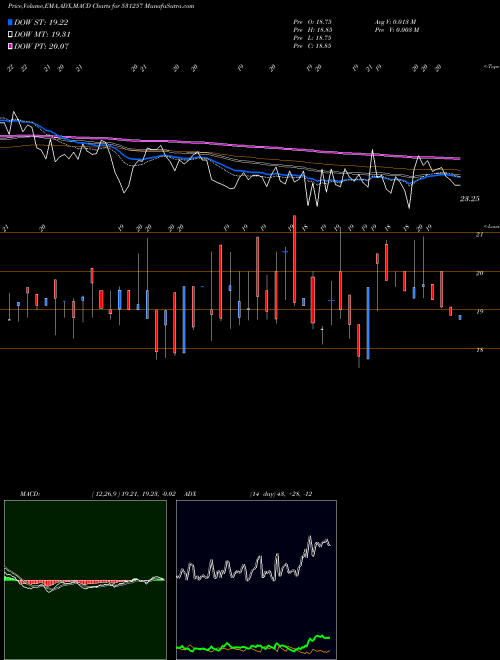
Task: Click the MACD values '(12,26,9) 19.21, 19.23, -0.02'
Action: coord(133,494)
